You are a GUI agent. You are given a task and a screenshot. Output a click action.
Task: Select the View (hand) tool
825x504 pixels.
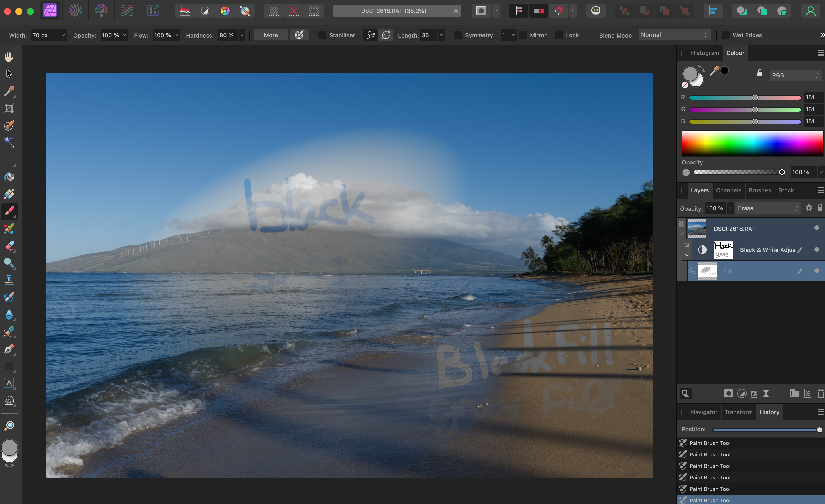(x=9, y=56)
